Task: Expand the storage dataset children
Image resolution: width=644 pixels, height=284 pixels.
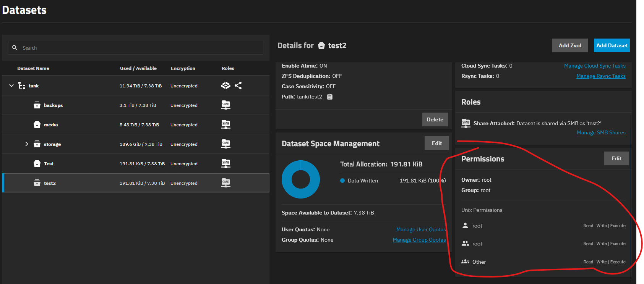Action: [27, 144]
